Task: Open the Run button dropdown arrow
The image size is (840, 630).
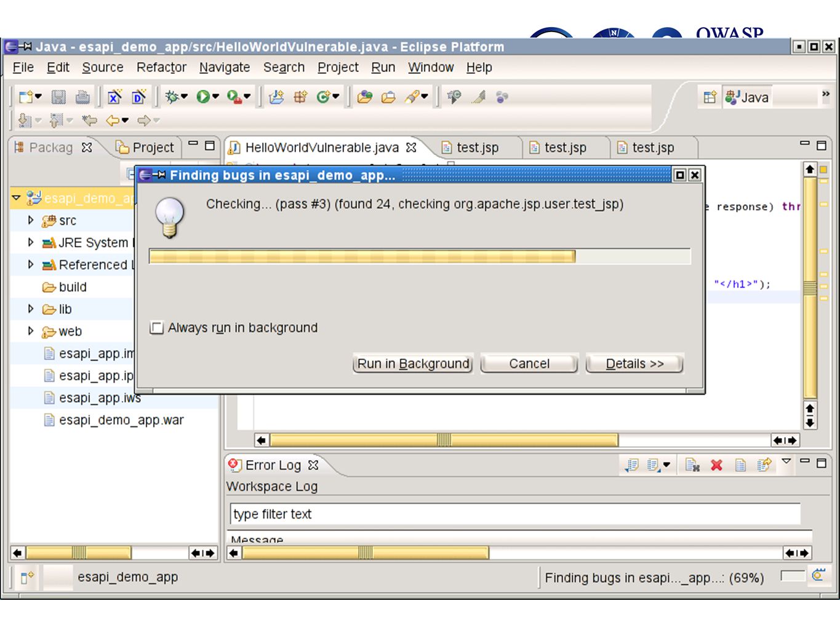Action: 215,97
